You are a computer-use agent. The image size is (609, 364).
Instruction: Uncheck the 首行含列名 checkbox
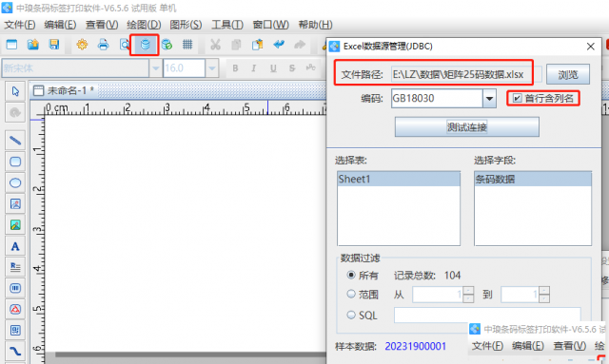coord(517,98)
